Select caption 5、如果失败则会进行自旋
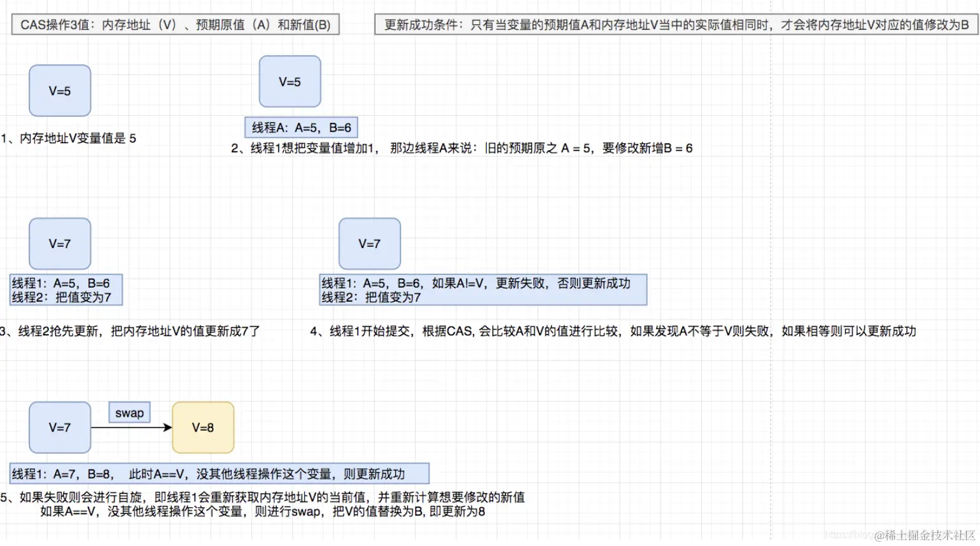This screenshot has height=546, width=980. tap(263, 497)
